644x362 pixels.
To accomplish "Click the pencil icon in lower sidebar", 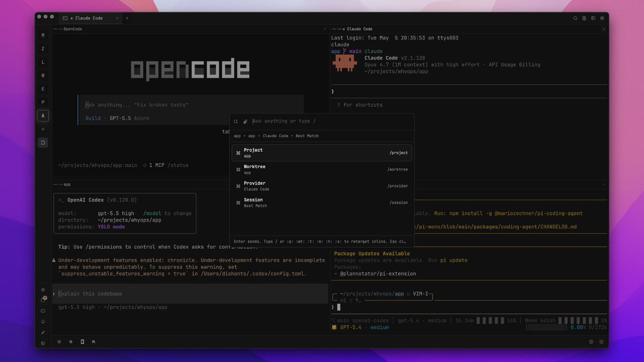I will point(43,332).
